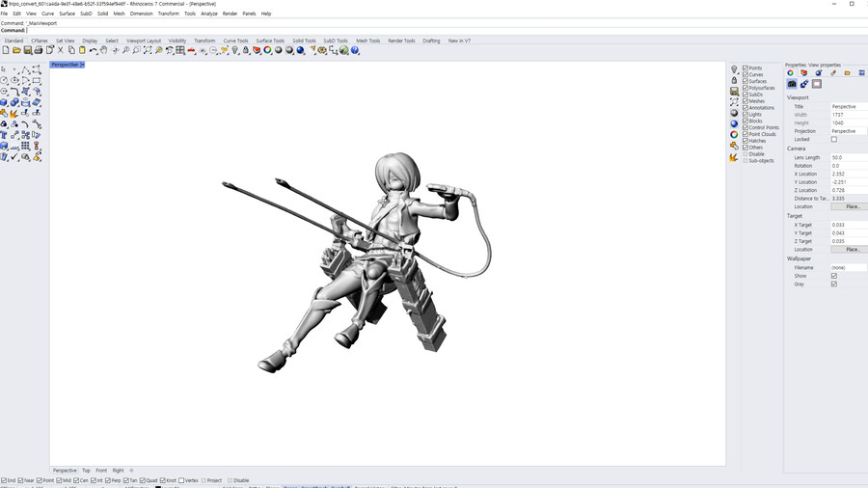This screenshot has height=488, width=868.
Task: Click the checkmark icon in left sidebar
Action: (x=14, y=157)
